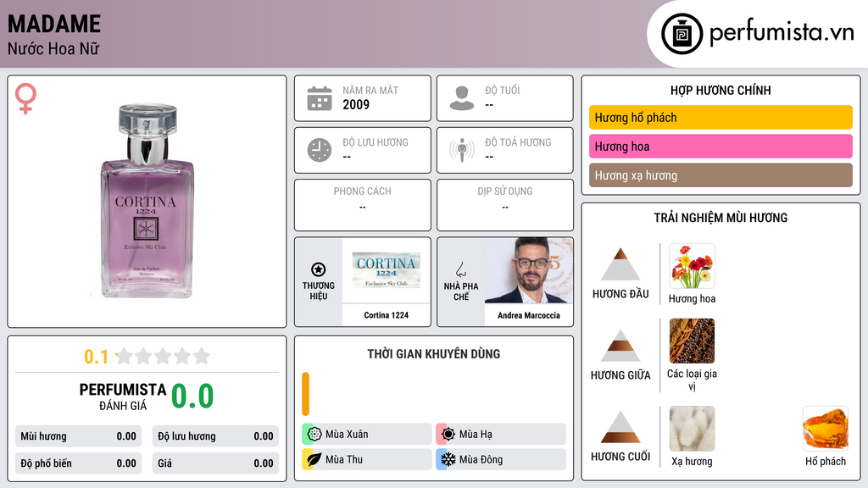Open the Cortina 1224 perfume bottle image
The image size is (868, 488).
pos(147,202)
